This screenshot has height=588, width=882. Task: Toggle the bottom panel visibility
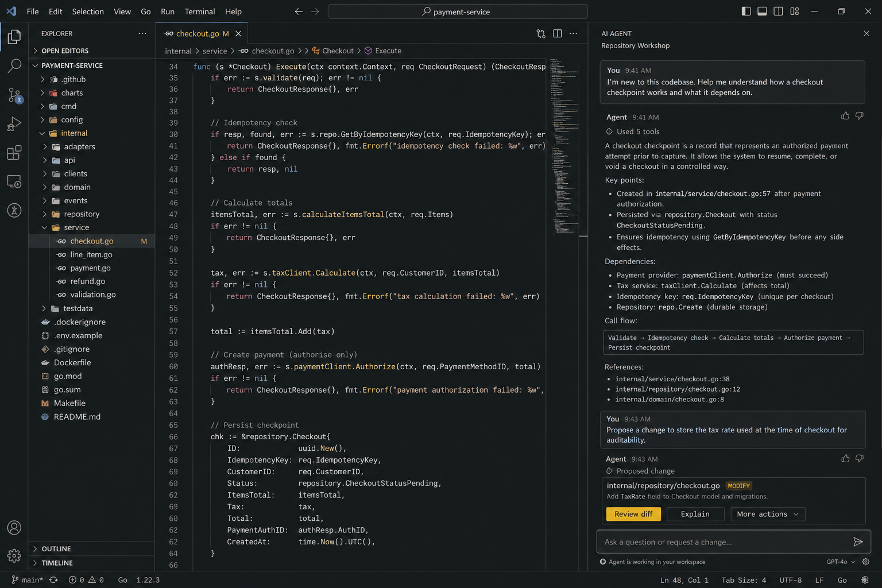pos(762,11)
